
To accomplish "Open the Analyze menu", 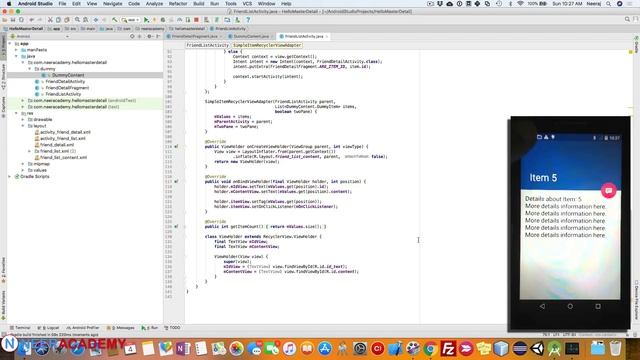I will click(x=154, y=4).
